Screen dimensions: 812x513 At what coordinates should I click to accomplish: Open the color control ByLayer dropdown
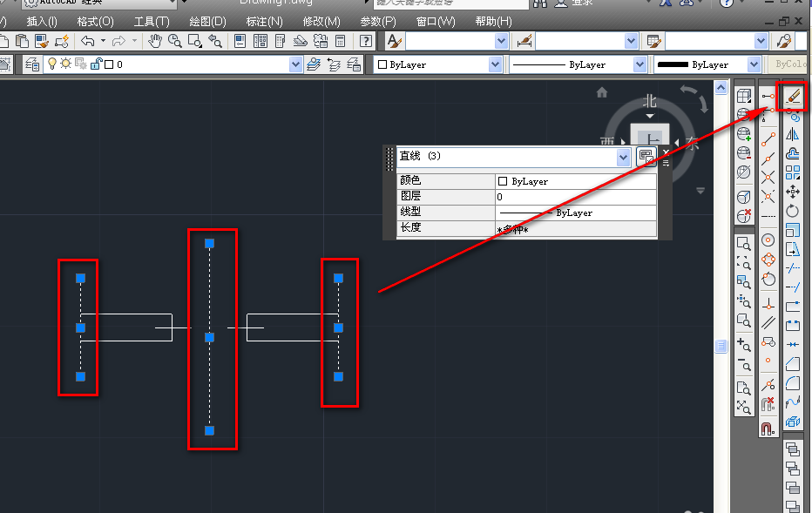(x=495, y=64)
